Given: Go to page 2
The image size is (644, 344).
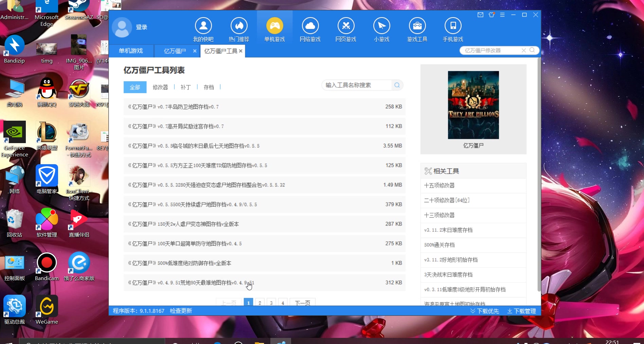Looking at the screenshot, I should 260,302.
